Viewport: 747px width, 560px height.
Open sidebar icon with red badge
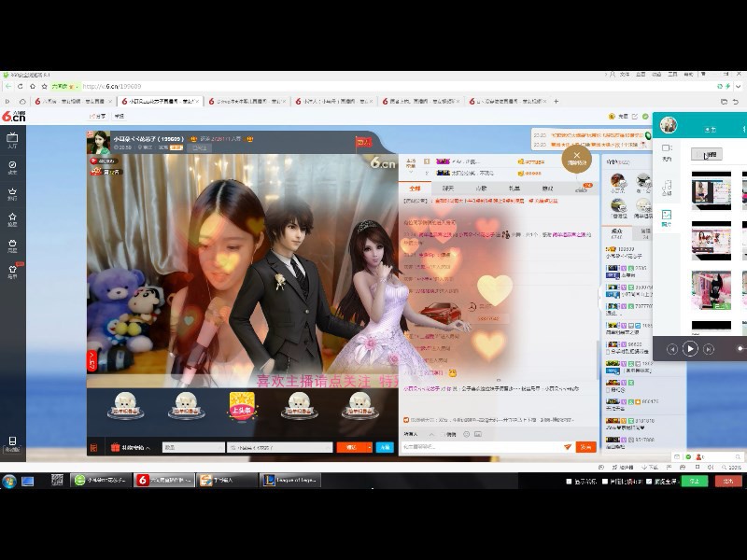[x=13, y=272]
